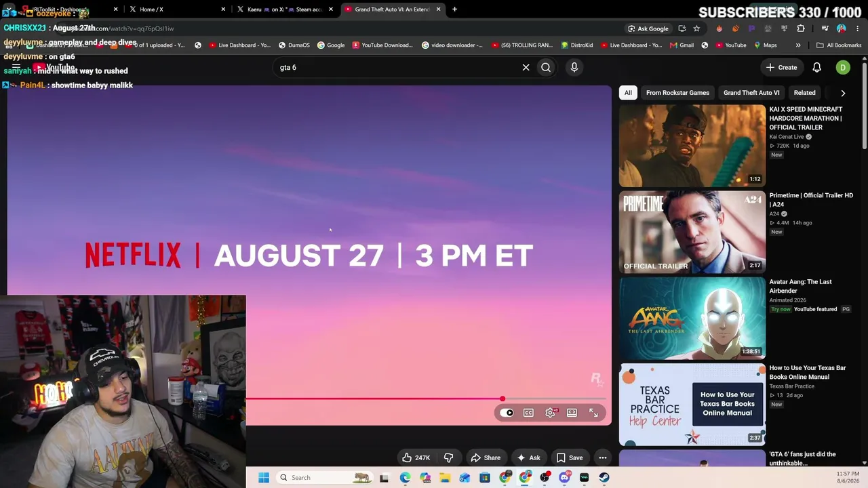Open Discord from the taskbar

click(565, 478)
